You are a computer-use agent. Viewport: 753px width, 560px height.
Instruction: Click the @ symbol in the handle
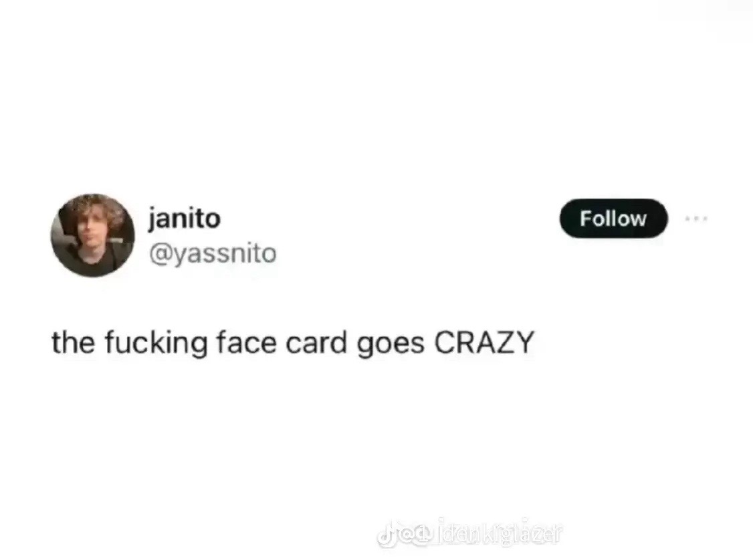tap(160, 254)
